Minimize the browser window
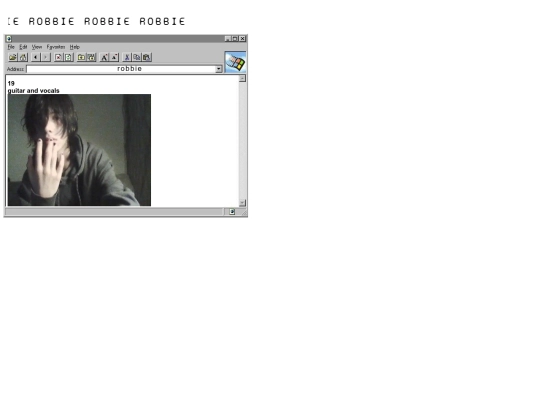Screen dimensions: 540x405 pyautogui.click(x=228, y=39)
